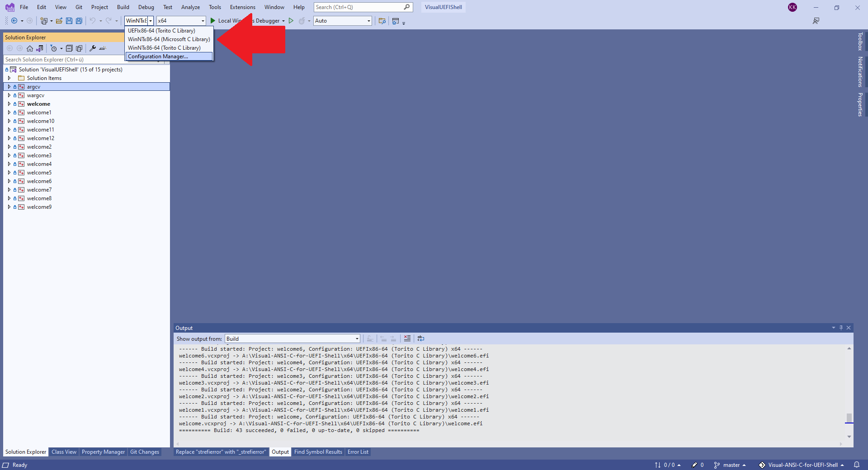Image resolution: width=868 pixels, height=470 pixels.
Task: Expand the wargcv project node
Action: (9, 95)
